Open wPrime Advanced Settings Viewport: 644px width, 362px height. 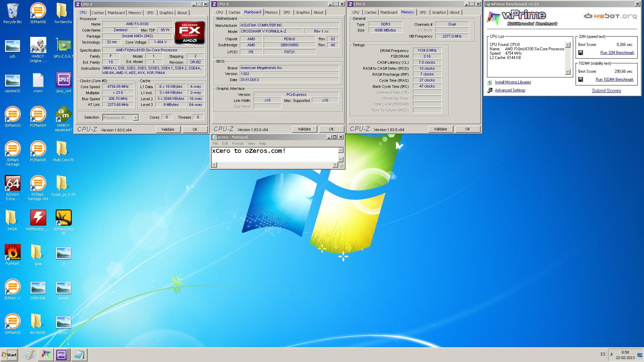(x=510, y=90)
